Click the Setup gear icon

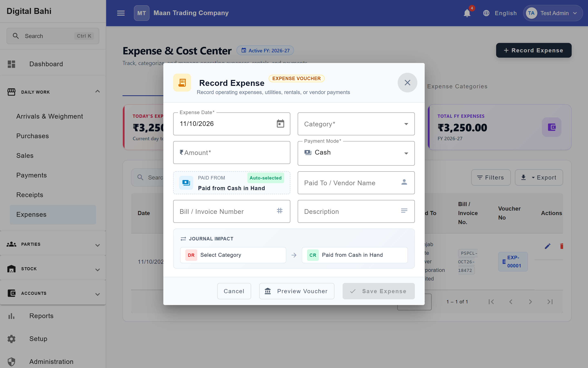pyautogui.click(x=11, y=339)
